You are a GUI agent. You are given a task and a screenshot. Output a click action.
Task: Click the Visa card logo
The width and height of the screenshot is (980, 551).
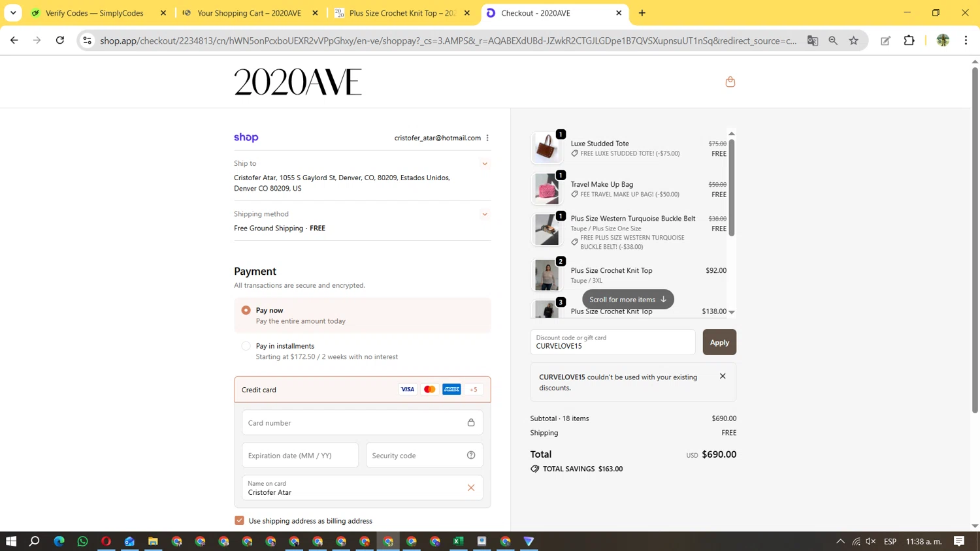[408, 389]
